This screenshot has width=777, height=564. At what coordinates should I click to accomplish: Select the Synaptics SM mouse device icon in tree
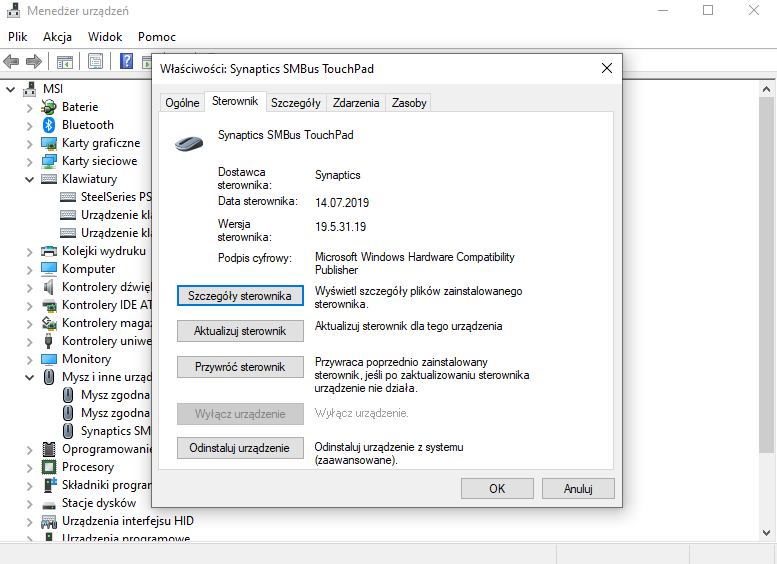(x=68, y=431)
